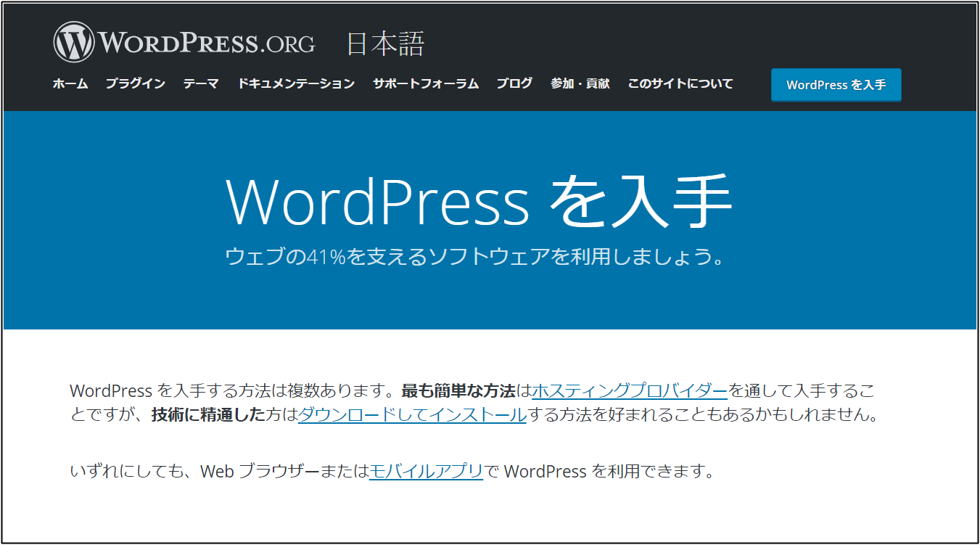Click the large WordPress を入手 heading
This screenshot has width=980, height=545.
pyautogui.click(x=479, y=201)
